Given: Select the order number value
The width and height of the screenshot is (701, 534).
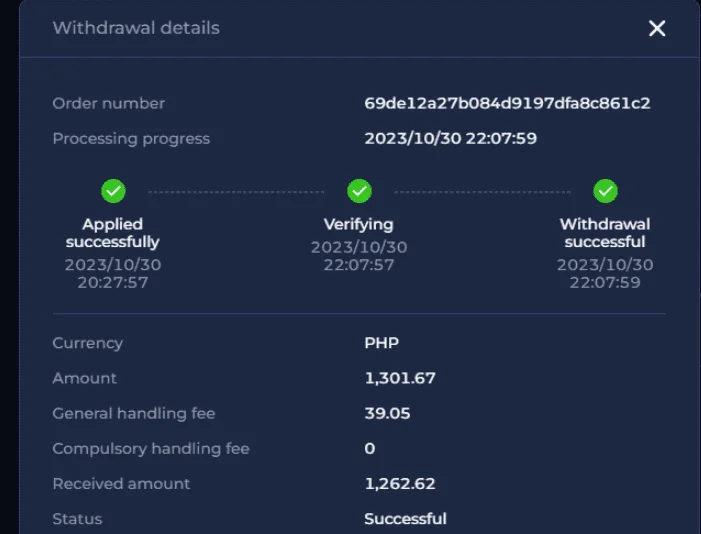Looking at the screenshot, I should point(507,103).
